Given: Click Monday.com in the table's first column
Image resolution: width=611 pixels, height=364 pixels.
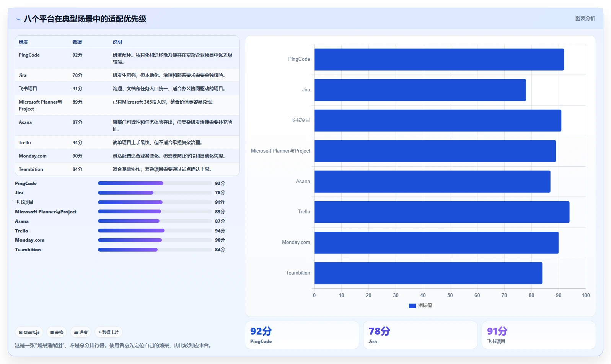Looking at the screenshot, I should tap(33, 156).
